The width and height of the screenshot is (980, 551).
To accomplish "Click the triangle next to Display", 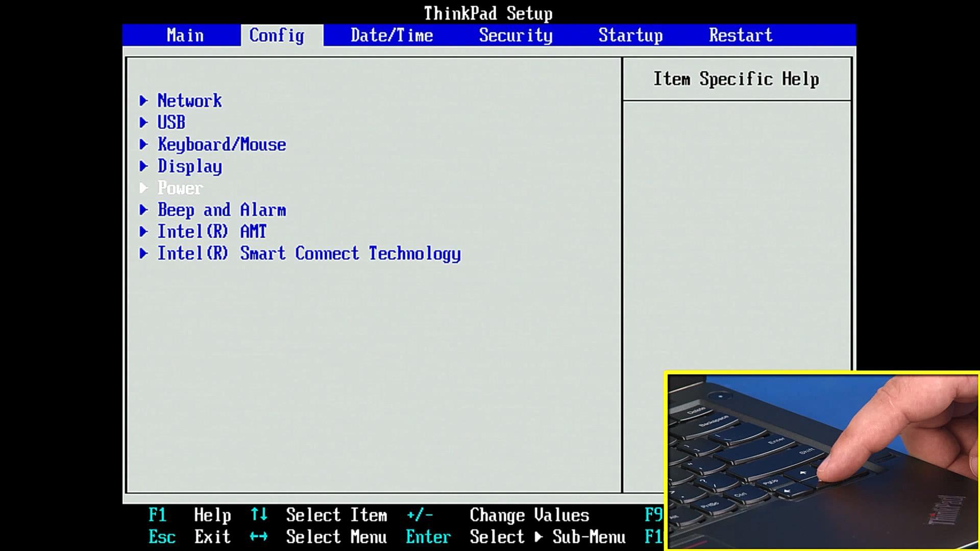I will (x=144, y=166).
